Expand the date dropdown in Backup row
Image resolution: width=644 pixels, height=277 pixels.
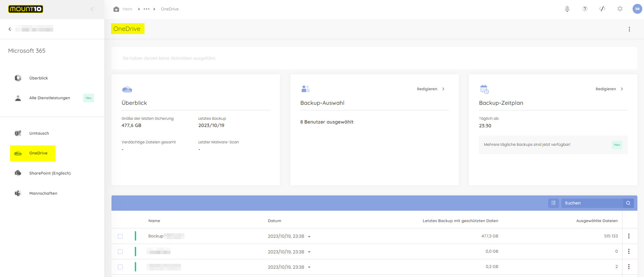309,237
